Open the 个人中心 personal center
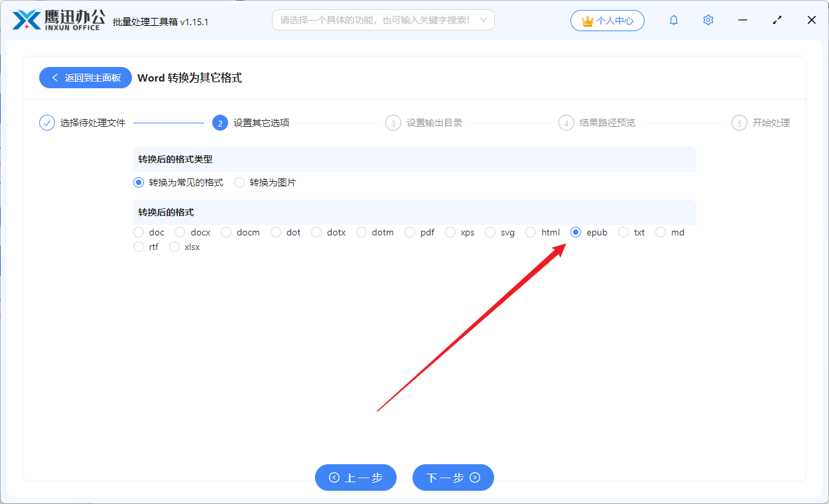Image resolution: width=829 pixels, height=504 pixels. 607,21
